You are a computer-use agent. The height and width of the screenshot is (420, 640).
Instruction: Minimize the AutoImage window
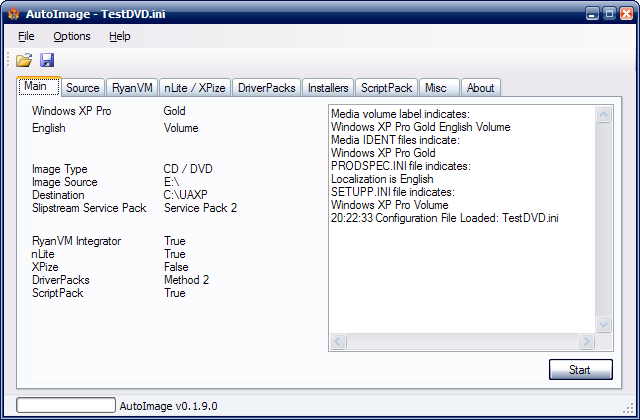[x=592, y=13]
